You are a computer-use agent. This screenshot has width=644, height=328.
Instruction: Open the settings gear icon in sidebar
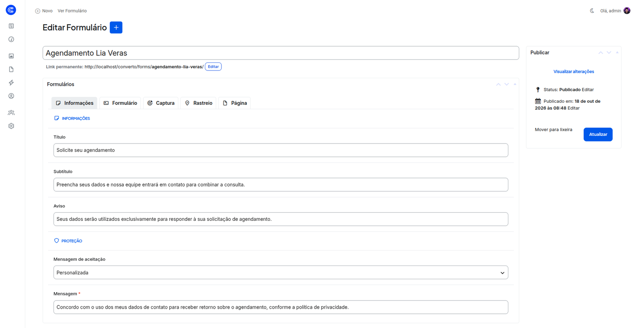click(x=11, y=126)
